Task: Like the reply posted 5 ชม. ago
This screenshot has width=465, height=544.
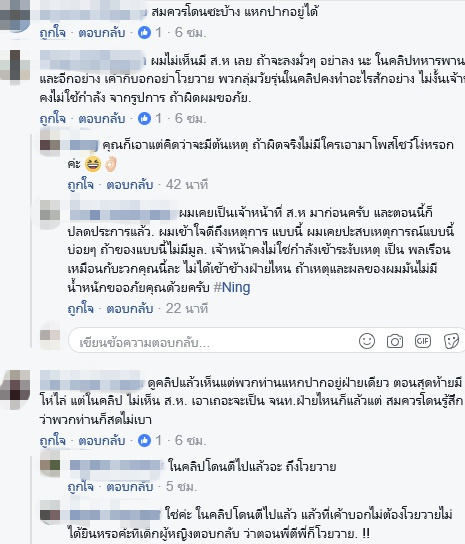Action: [81, 487]
